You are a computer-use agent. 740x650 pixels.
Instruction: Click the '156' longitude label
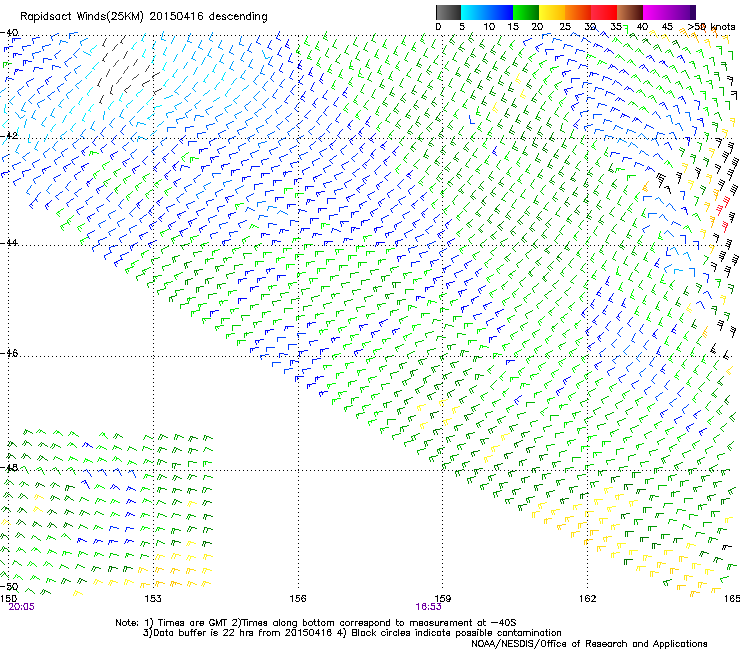coord(298,598)
